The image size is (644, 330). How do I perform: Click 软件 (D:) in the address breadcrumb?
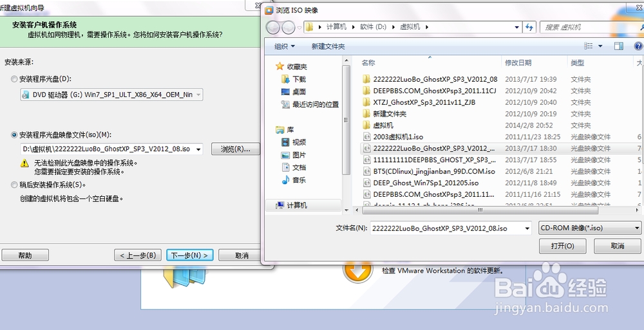(373, 26)
